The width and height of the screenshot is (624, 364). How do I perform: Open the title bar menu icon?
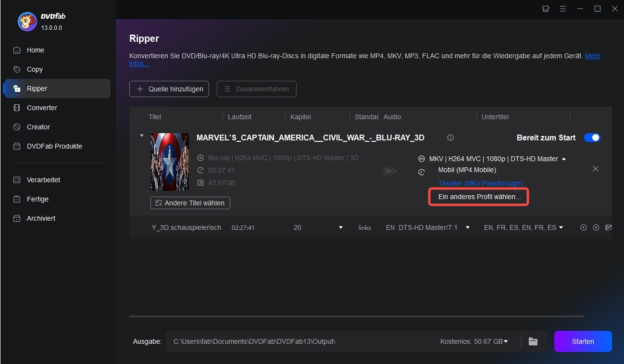tap(562, 9)
